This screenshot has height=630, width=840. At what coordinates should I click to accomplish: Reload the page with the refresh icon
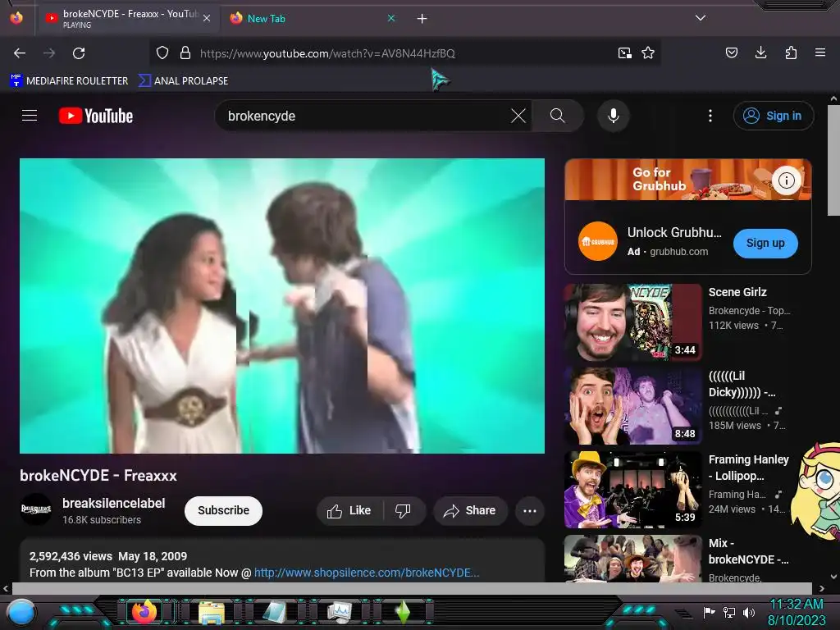[x=79, y=53]
